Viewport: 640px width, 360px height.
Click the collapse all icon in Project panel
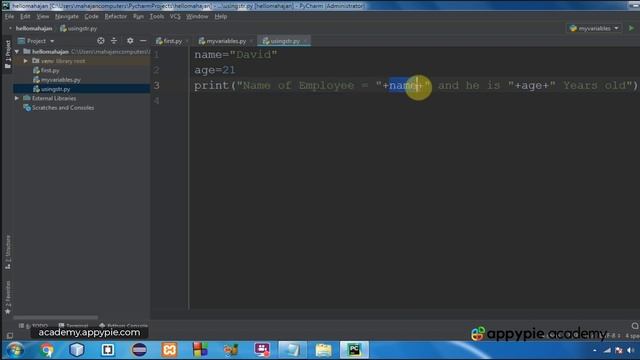[x=114, y=41]
